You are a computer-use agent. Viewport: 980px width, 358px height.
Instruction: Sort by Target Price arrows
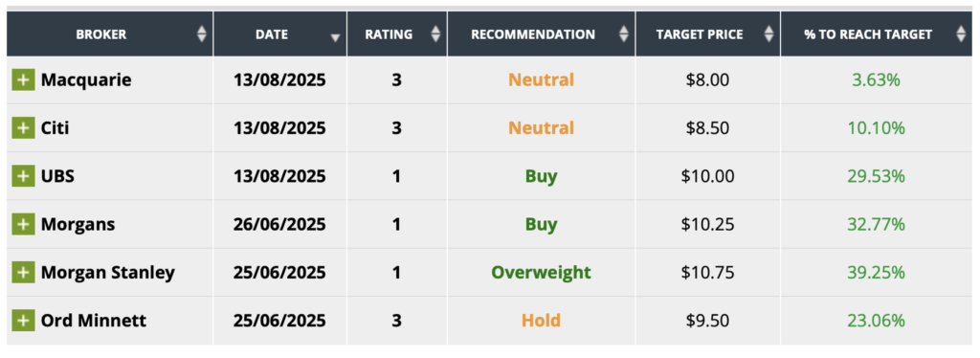point(768,34)
